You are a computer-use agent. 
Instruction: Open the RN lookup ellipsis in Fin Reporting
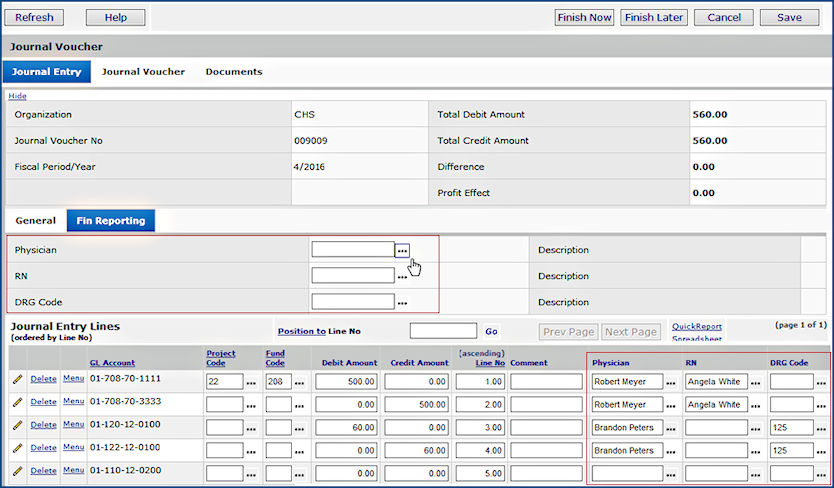coord(402,276)
